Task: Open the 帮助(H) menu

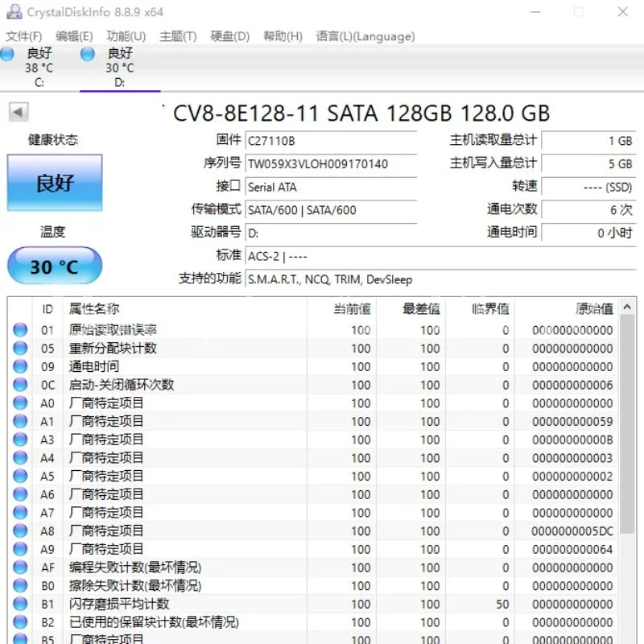Action: 283,36
